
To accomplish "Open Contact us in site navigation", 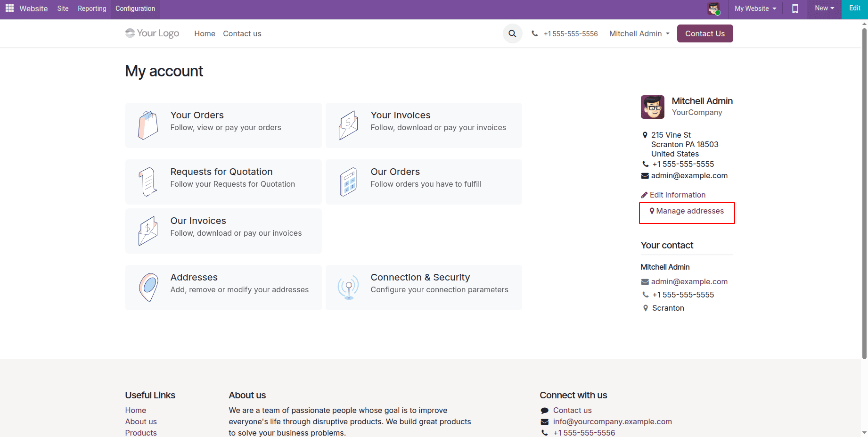I will tap(242, 33).
